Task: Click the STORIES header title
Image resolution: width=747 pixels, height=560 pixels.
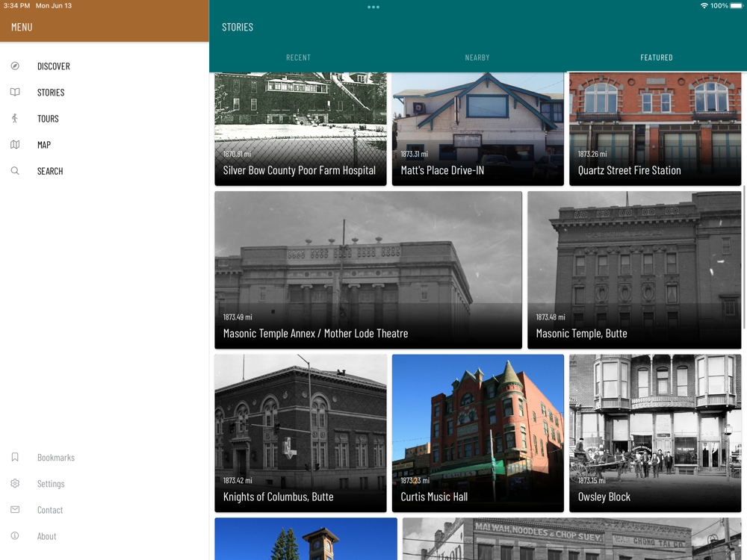Action: pyautogui.click(x=238, y=27)
